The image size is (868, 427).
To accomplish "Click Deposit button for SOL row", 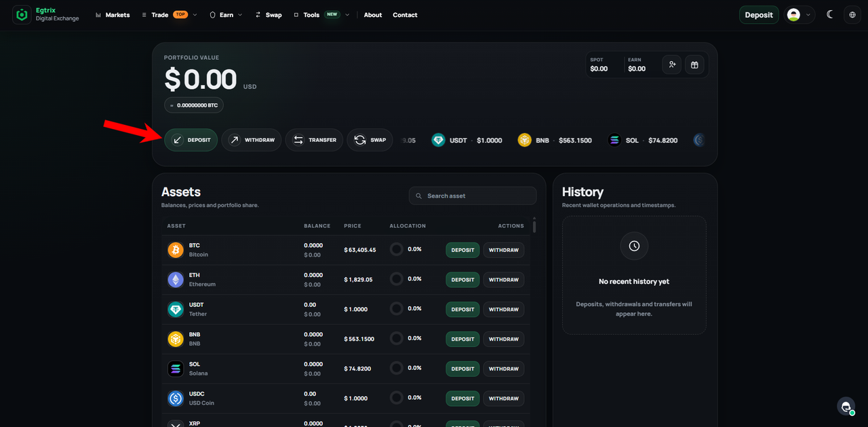I will click(x=462, y=369).
